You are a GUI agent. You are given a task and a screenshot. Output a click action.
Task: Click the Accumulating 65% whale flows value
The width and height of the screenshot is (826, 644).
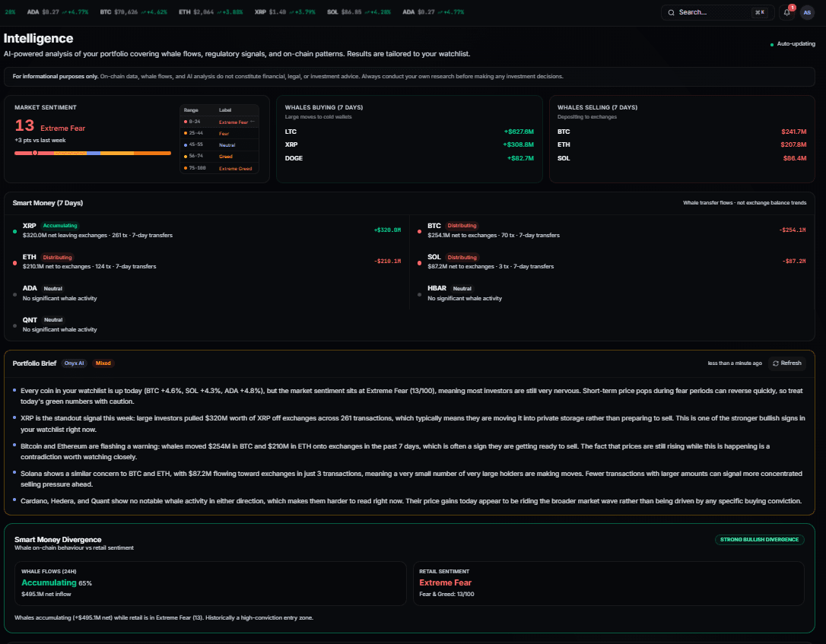point(56,583)
